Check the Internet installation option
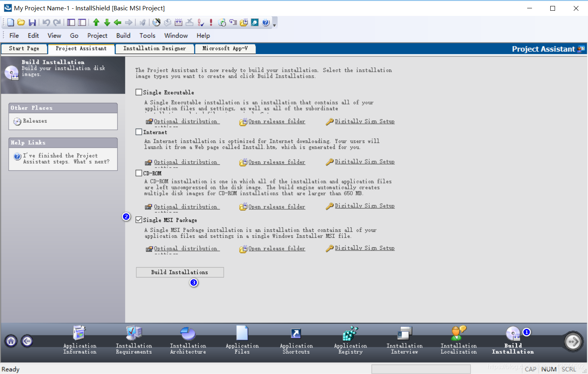Screen dimensions: 588x374 [139, 132]
